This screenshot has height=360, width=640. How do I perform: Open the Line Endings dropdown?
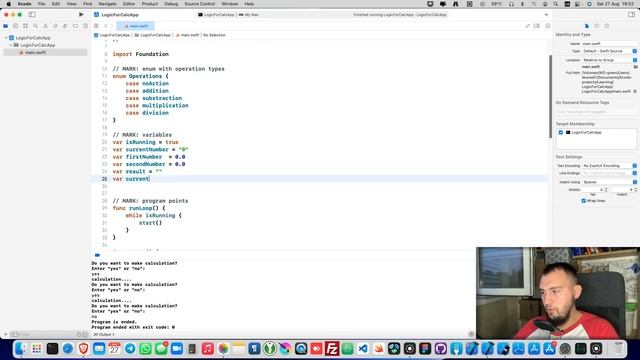point(609,173)
